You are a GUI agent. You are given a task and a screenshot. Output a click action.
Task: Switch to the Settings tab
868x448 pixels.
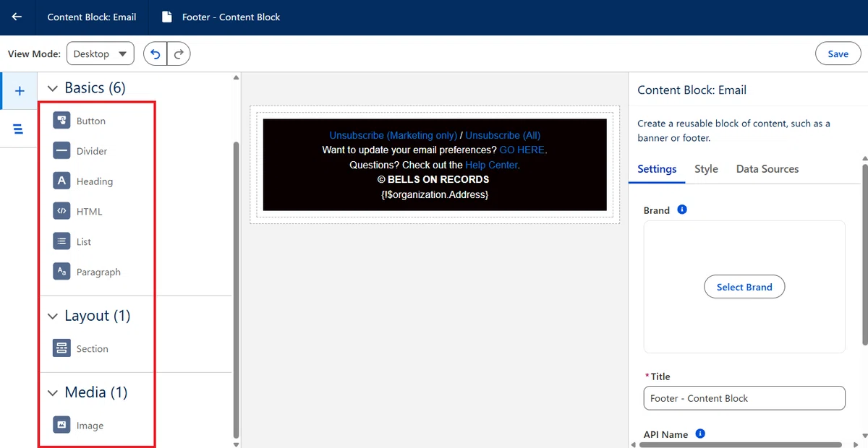(x=657, y=168)
